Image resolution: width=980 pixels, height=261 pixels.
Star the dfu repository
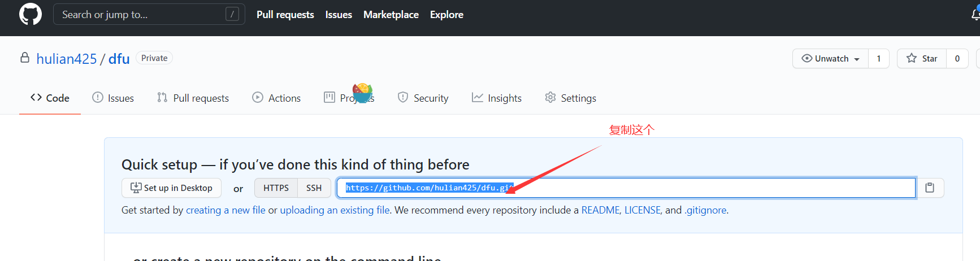click(x=922, y=58)
